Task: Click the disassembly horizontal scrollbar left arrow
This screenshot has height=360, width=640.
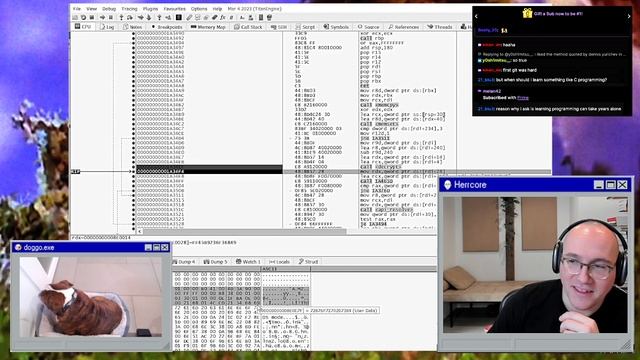Action: (140, 231)
